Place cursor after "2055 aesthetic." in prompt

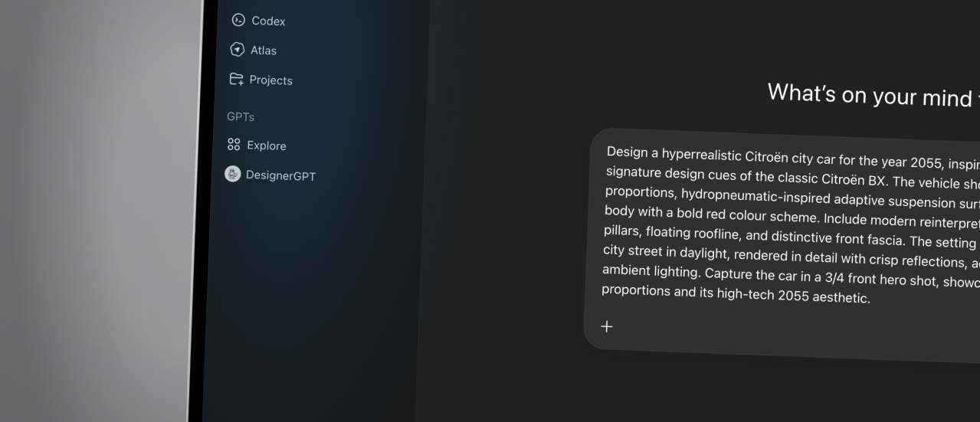(x=870, y=299)
